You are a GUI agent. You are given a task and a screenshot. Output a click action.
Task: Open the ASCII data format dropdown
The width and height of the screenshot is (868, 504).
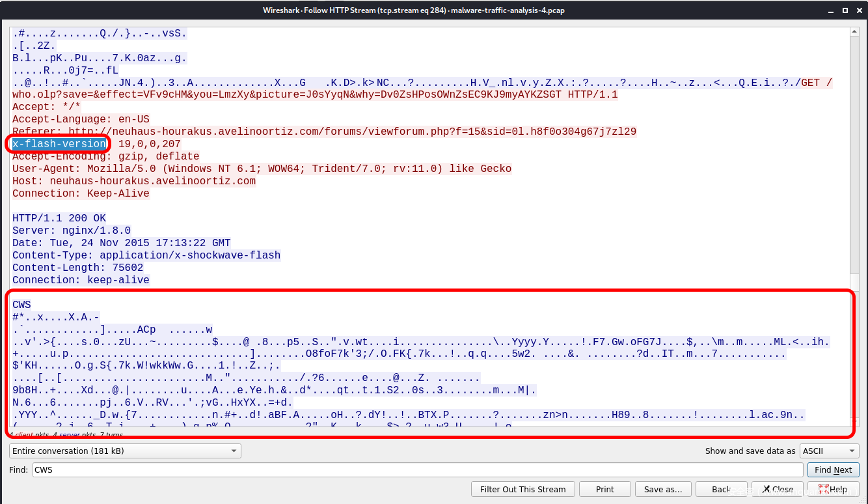[x=830, y=451]
